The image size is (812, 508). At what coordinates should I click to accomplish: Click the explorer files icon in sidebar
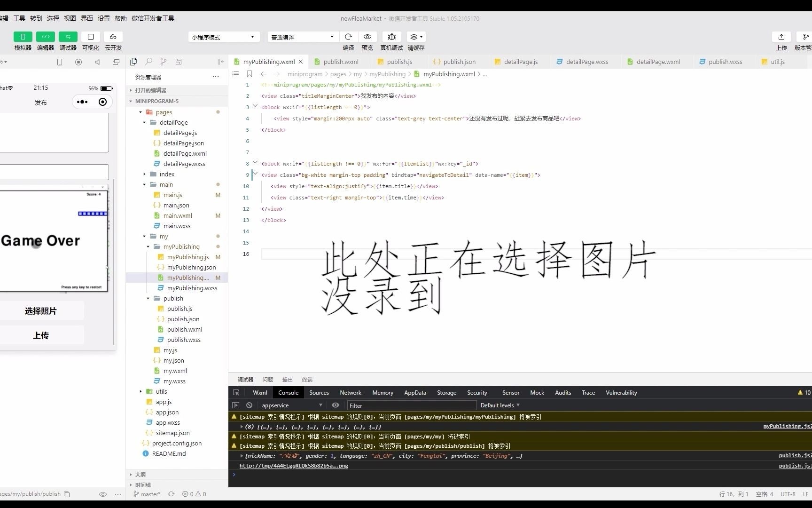pyautogui.click(x=133, y=62)
